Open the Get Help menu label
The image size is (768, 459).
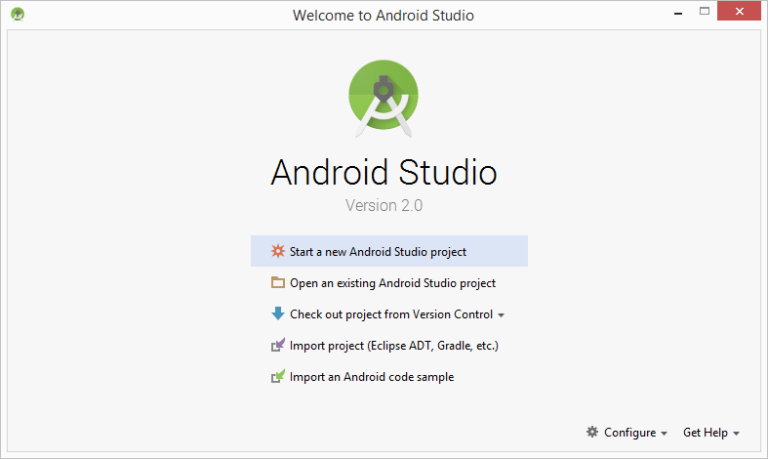[705, 432]
